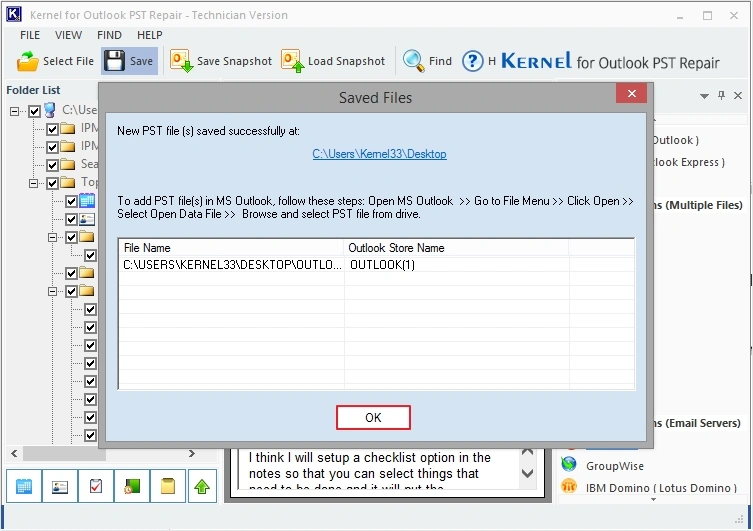Pin the right panel with the pushpin icon
Image resolution: width=753 pixels, height=531 pixels.
[x=721, y=95]
